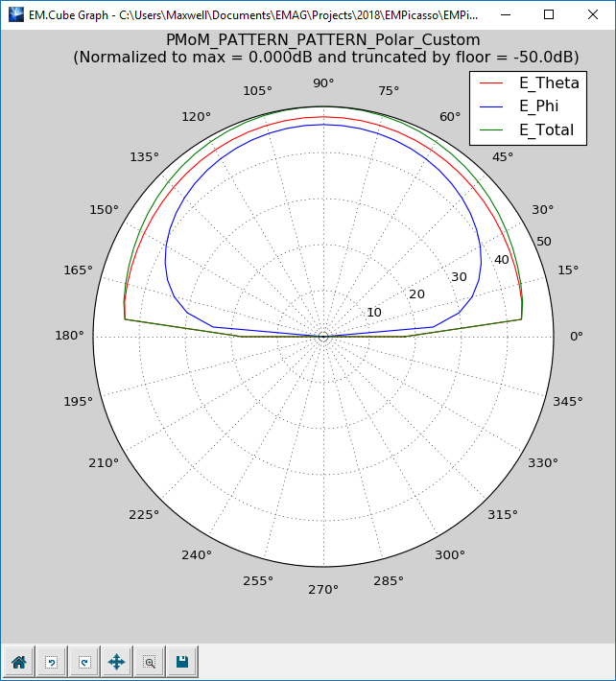Click the 315° angle label
This screenshot has height=681, width=616.
pyautogui.click(x=503, y=515)
